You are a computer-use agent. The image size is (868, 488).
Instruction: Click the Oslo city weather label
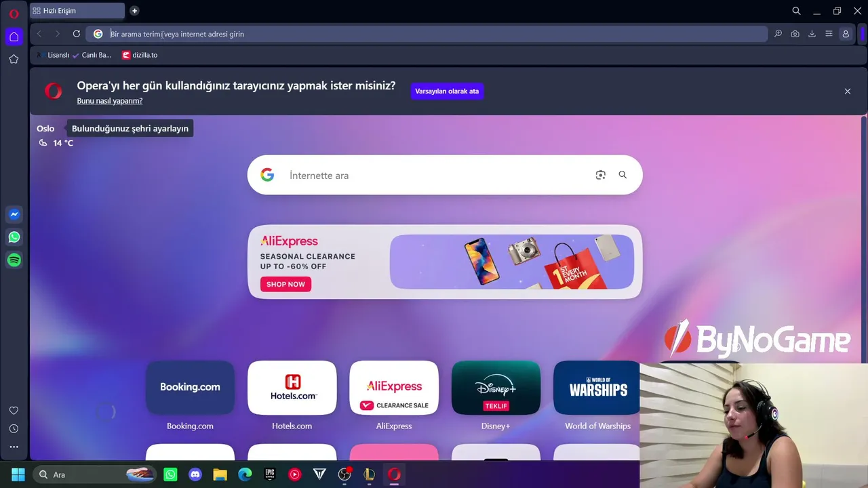[45, 128]
